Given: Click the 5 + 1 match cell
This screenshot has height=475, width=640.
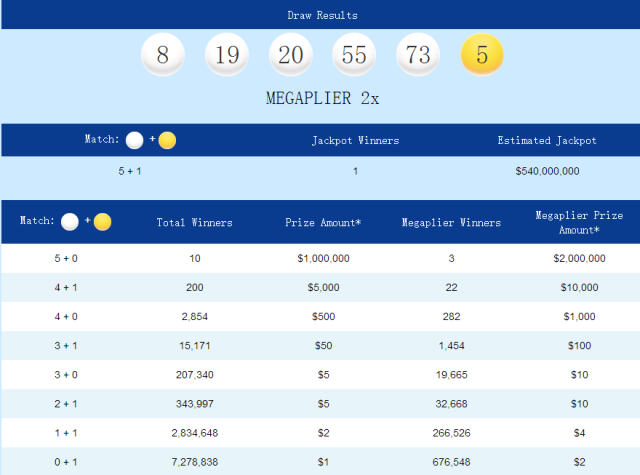Looking at the screenshot, I should [130, 171].
